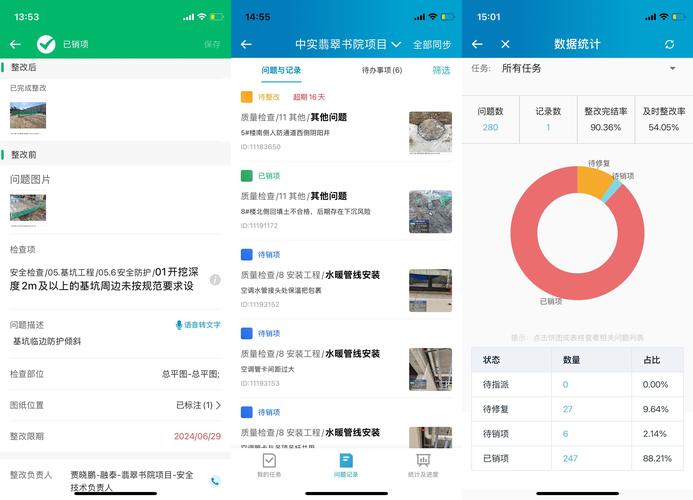
Task: Select the 整改限期 date 2024/06/29
Action: (x=197, y=436)
